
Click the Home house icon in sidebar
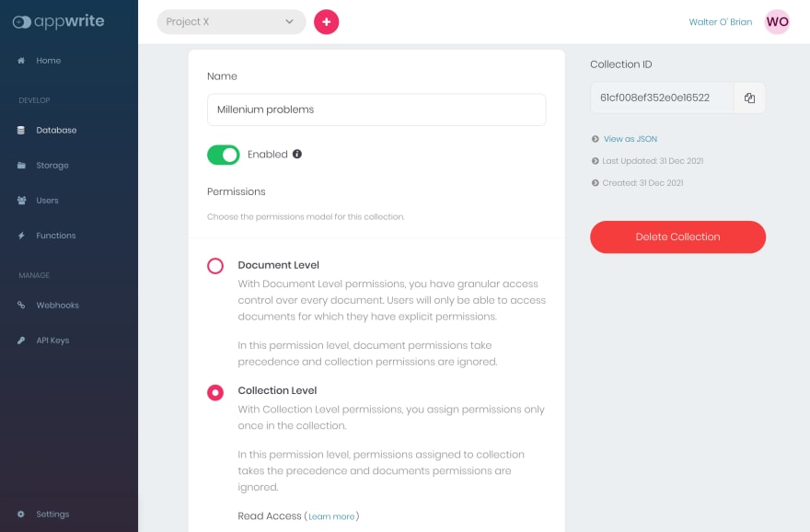click(x=21, y=61)
